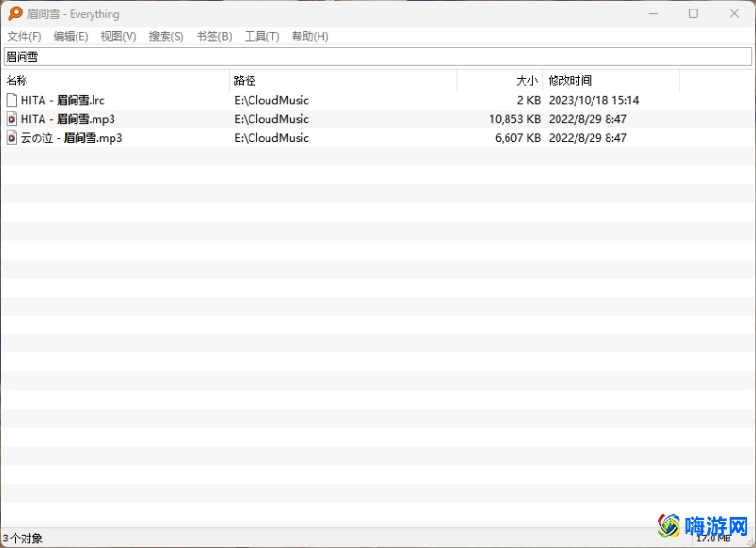Image resolution: width=756 pixels, height=548 pixels.
Task: Click the E:\CloudMusic path of 云の泣 - 眉间雪.mp3
Action: point(271,138)
